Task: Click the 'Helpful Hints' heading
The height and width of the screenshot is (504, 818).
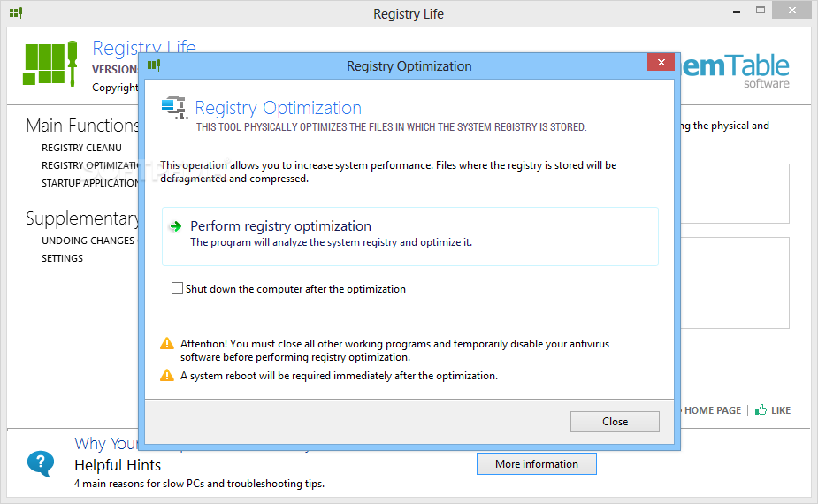Action: pos(118,465)
